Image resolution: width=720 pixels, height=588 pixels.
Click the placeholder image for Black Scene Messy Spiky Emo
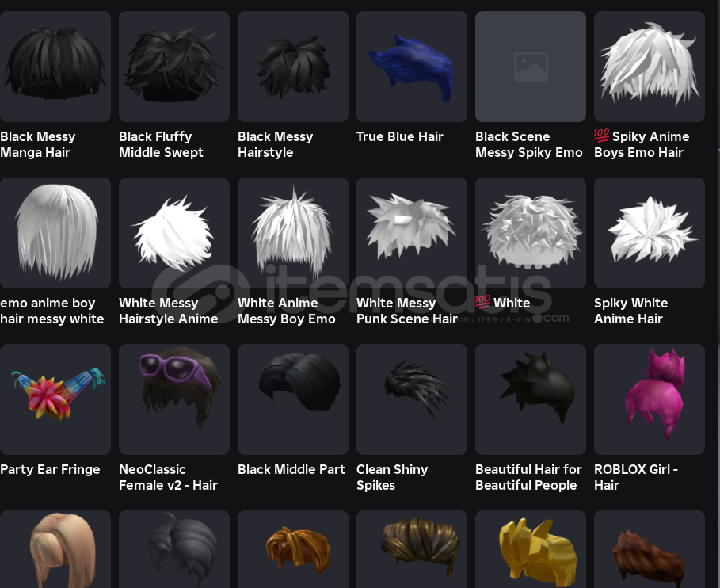531,67
